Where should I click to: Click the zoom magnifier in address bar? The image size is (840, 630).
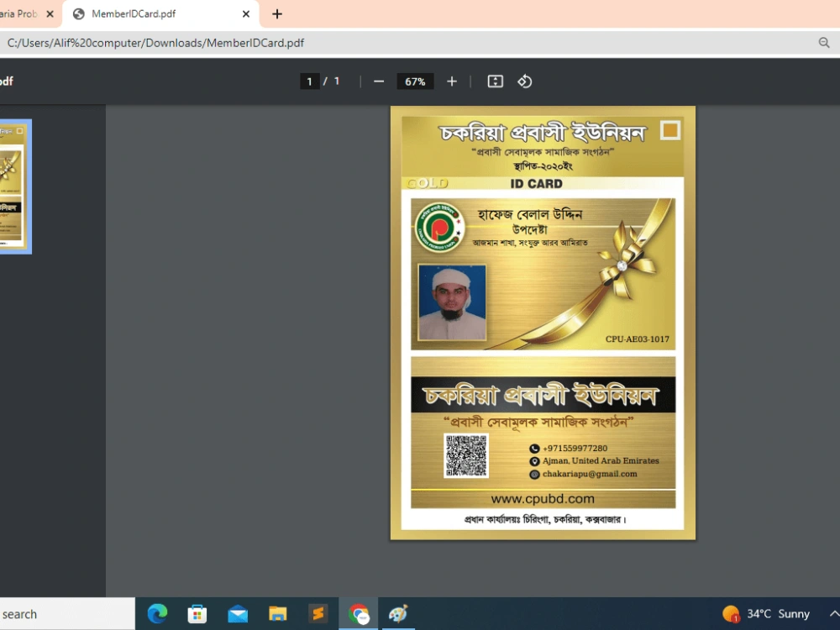pos(824,43)
